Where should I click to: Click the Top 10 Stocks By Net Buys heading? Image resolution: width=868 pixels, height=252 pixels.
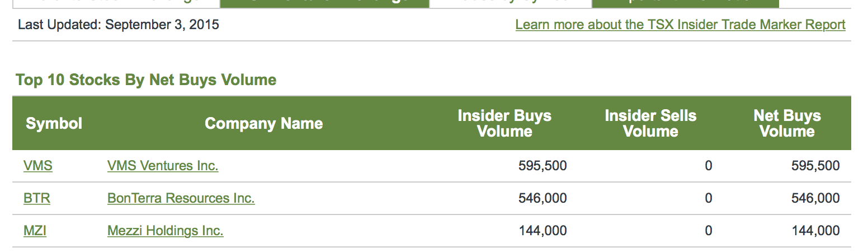click(146, 80)
